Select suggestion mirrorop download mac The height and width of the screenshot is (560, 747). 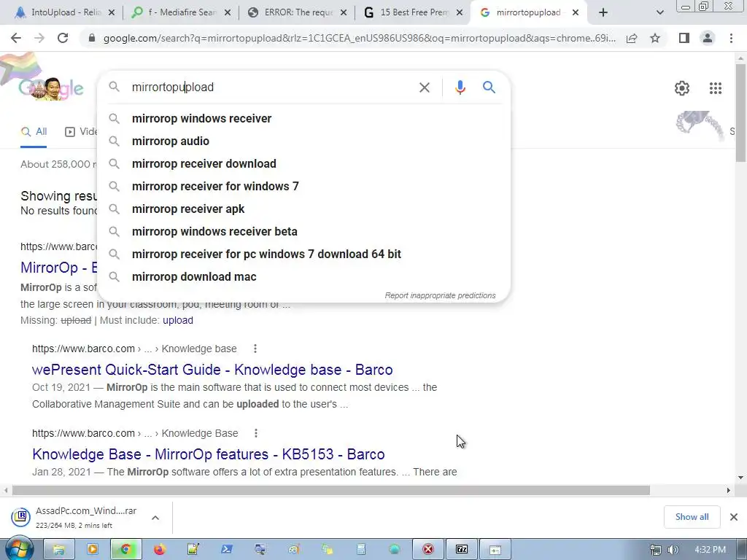pyautogui.click(x=303, y=276)
